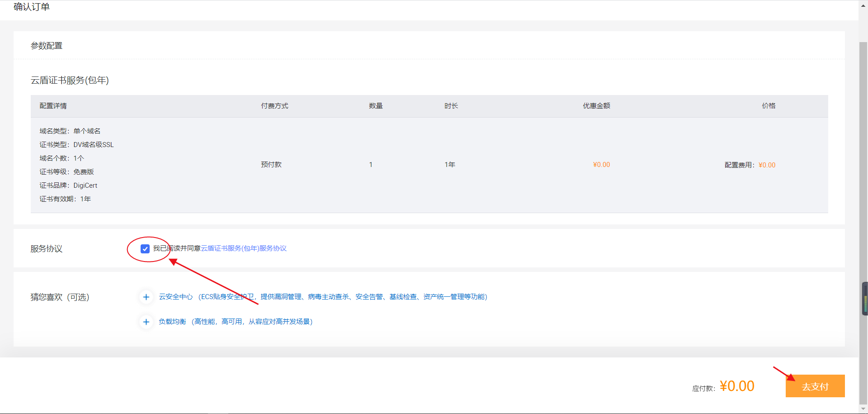Click the dark floating widget on the right edge
This screenshot has width=868, height=414.
(x=865, y=299)
